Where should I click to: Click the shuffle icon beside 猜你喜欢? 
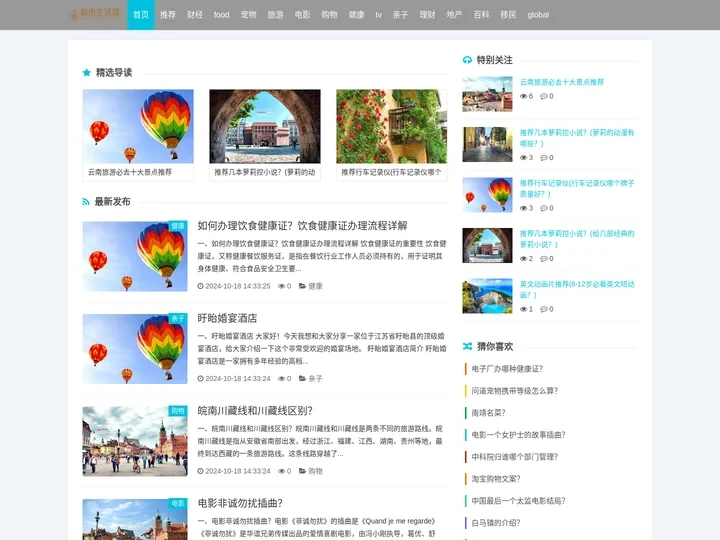pos(467,346)
